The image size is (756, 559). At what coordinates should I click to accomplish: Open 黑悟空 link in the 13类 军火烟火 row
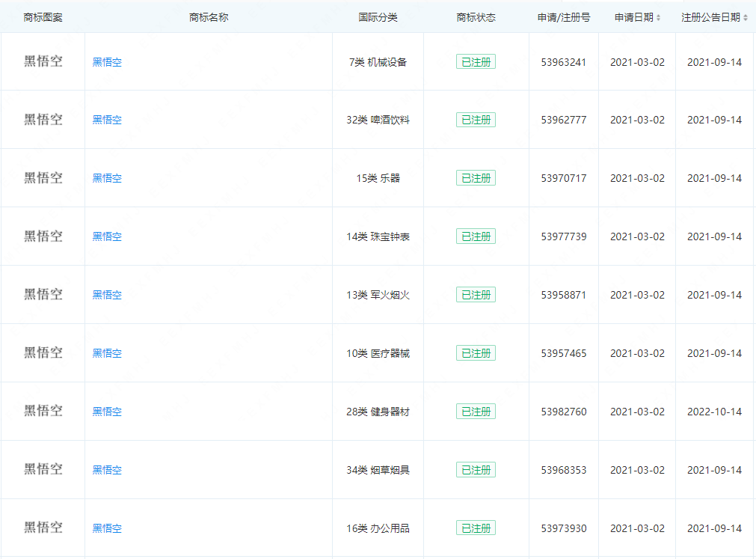pyautogui.click(x=107, y=295)
